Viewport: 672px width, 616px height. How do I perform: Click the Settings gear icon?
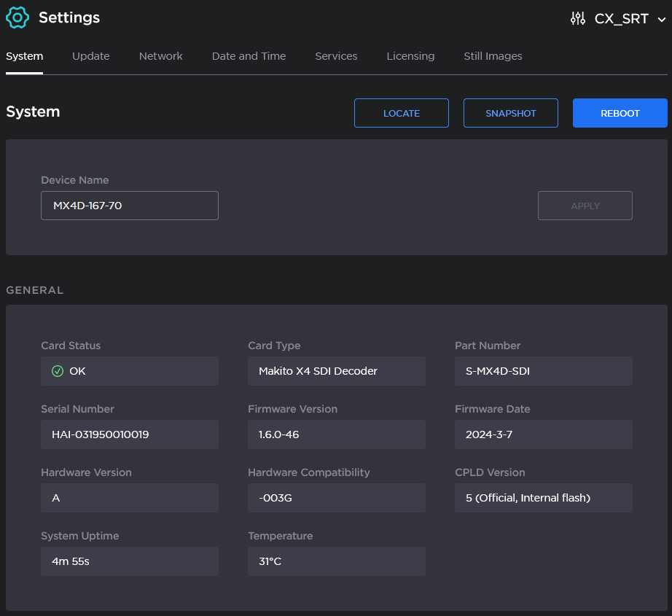[17, 17]
